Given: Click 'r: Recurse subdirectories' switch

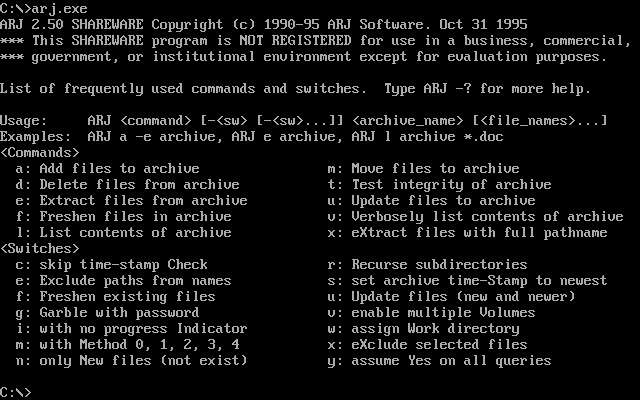Looking at the screenshot, I should pyautogui.click(x=428, y=265).
